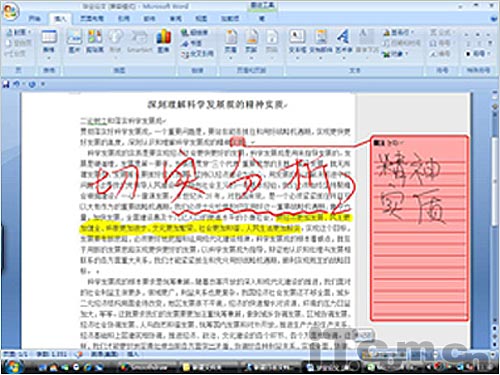Viewport: 500px width, 375px height.
Task: Open the 封面 (Cover Page) dropdown
Action: click(20, 32)
